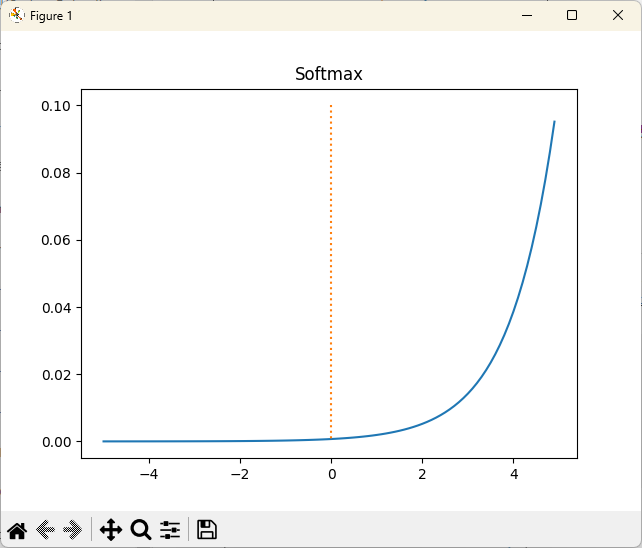Open the Configure subplots sliders dialog
642x548 pixels.
tap(170, 530)
